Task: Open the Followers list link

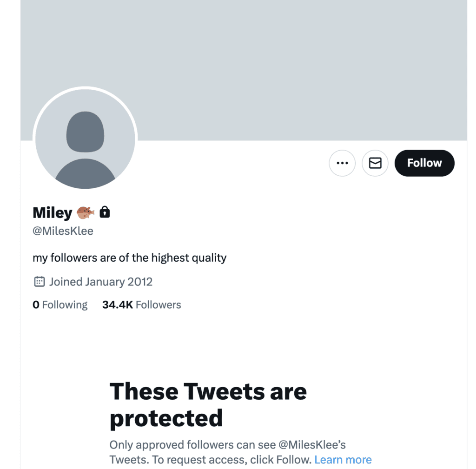Action: [x=159, y=305]
